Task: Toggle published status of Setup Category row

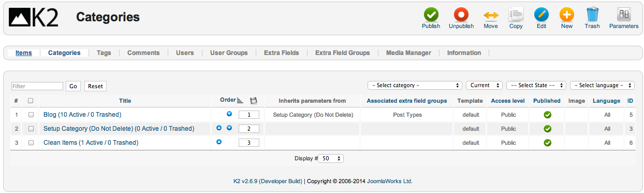Action: coord(547,129)
